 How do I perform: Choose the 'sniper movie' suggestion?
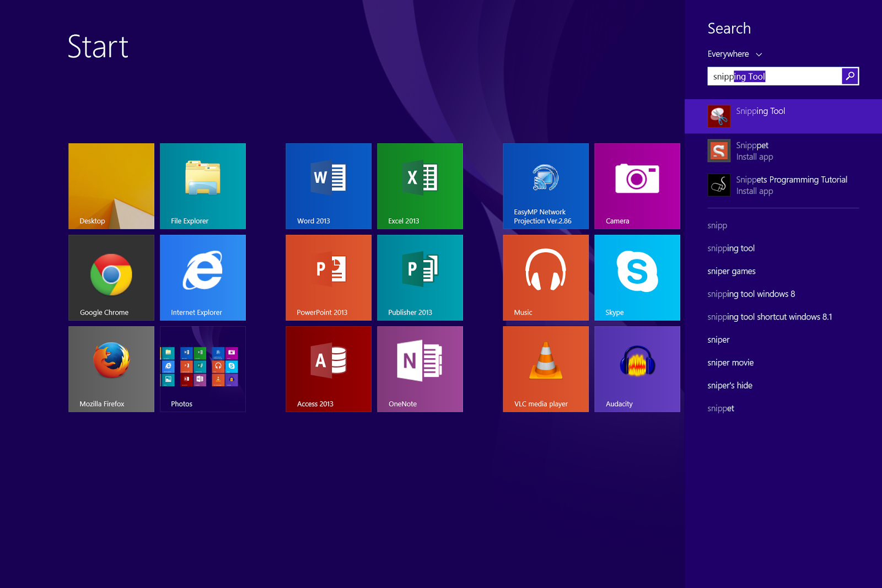click(x=730, y=363)
